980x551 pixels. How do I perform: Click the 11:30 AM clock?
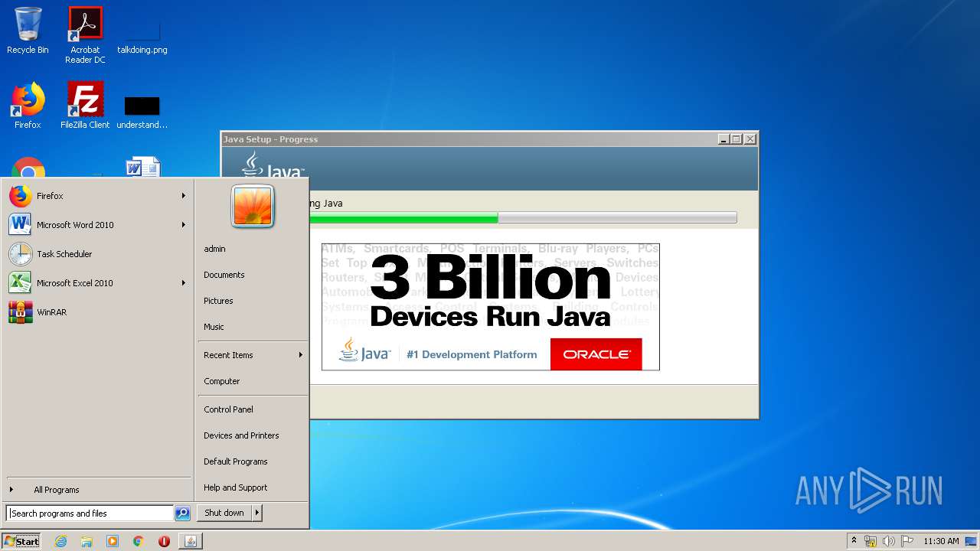click(x=941, y=541)
